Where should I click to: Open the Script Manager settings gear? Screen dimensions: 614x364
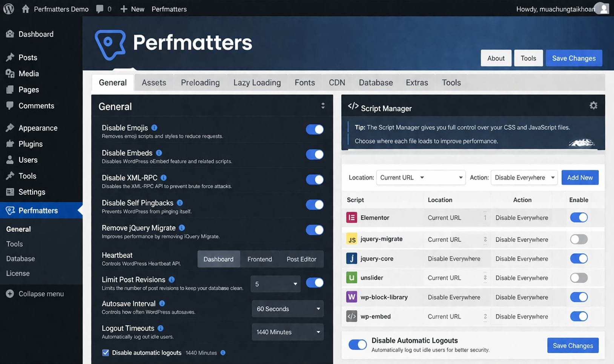[593, 105]
